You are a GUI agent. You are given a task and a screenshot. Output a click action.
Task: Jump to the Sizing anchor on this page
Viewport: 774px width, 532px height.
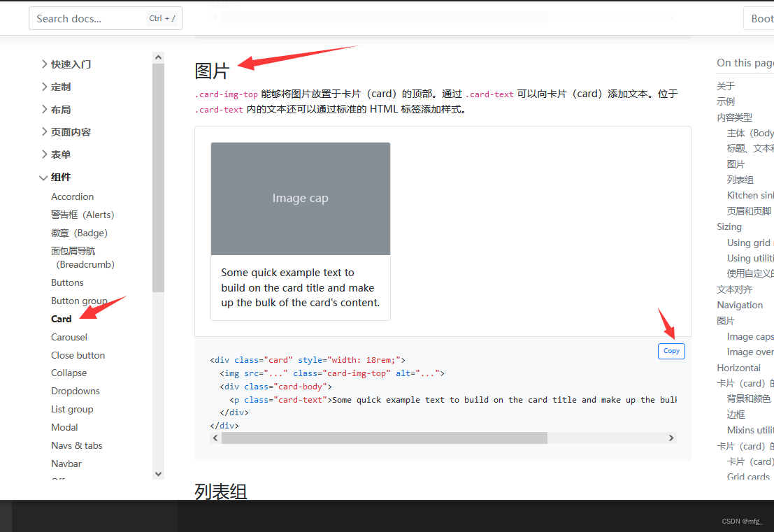(x=729, y=227)
